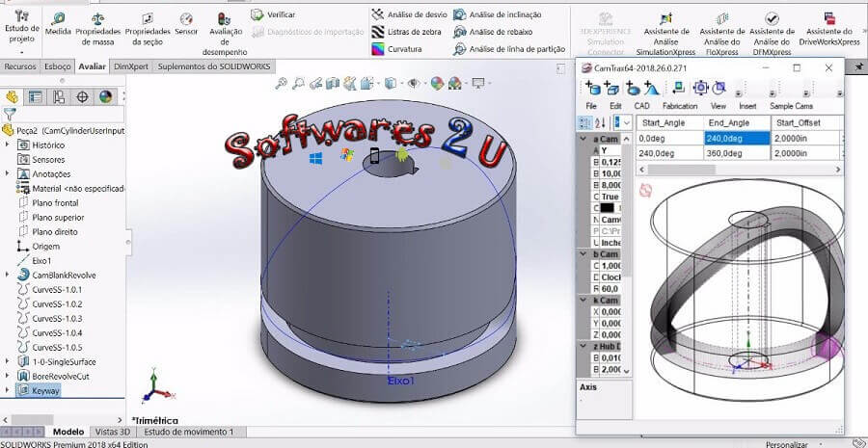Click Personalizar in the status bar
Viewport: 868px width, 448px height.
(787, 444)
